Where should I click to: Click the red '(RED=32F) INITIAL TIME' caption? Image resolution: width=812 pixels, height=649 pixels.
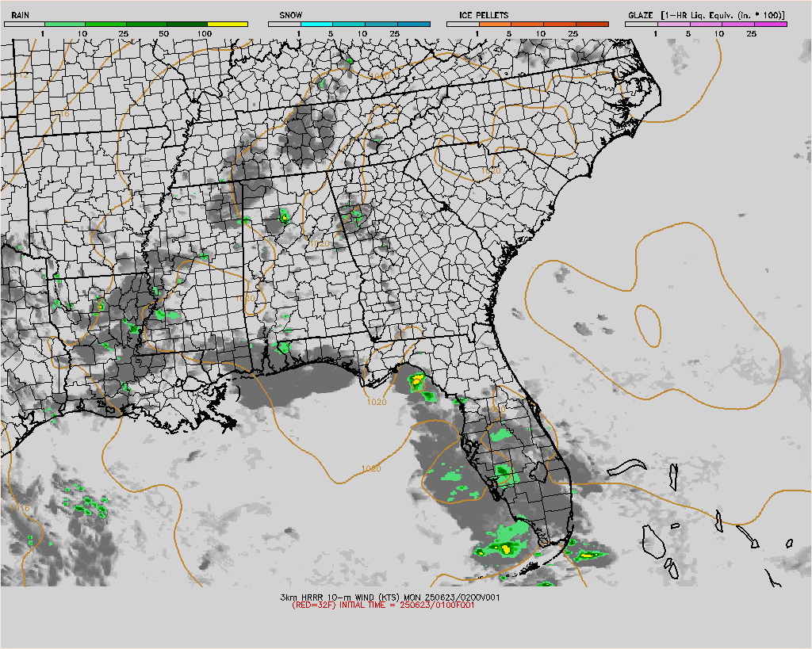click(383, 605)
